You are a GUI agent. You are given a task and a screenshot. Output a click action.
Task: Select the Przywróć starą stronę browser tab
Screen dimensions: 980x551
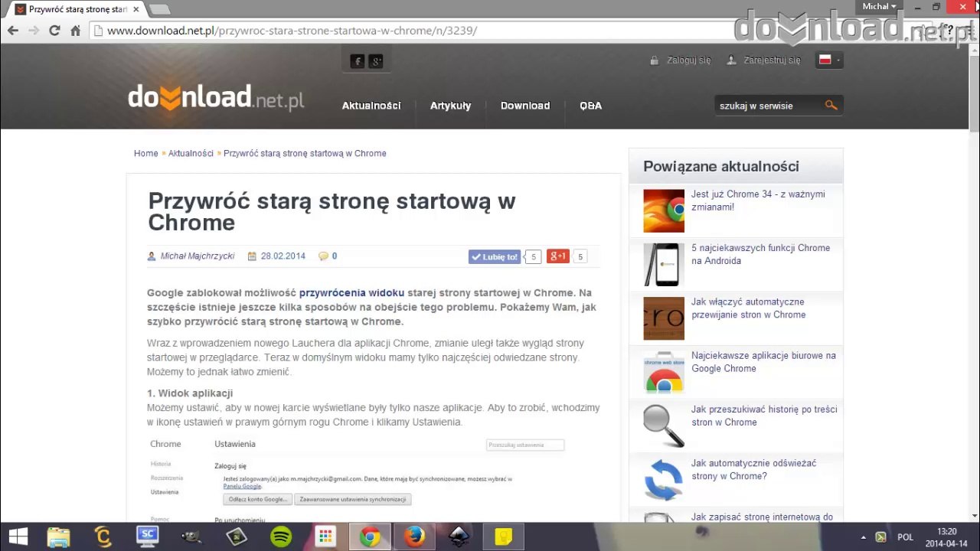coord(77,10)
